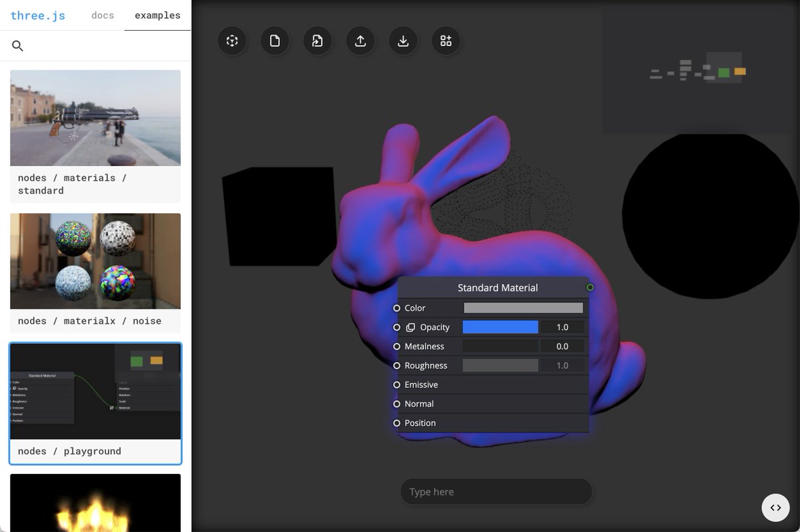This screenshot has height=532, width=800.
Task: Select the nodes / playground example label
Action: pyautogui.click(x=69, y=451)
